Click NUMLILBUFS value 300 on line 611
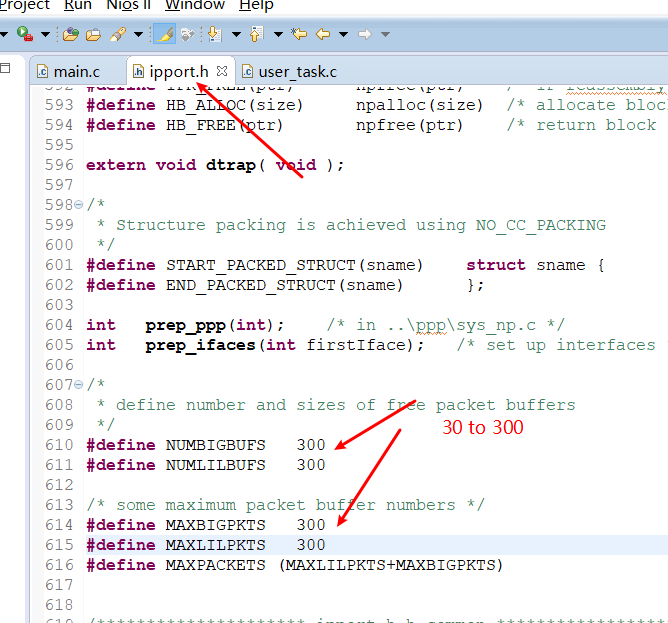The image size is (668, 623). pos(311,465)
